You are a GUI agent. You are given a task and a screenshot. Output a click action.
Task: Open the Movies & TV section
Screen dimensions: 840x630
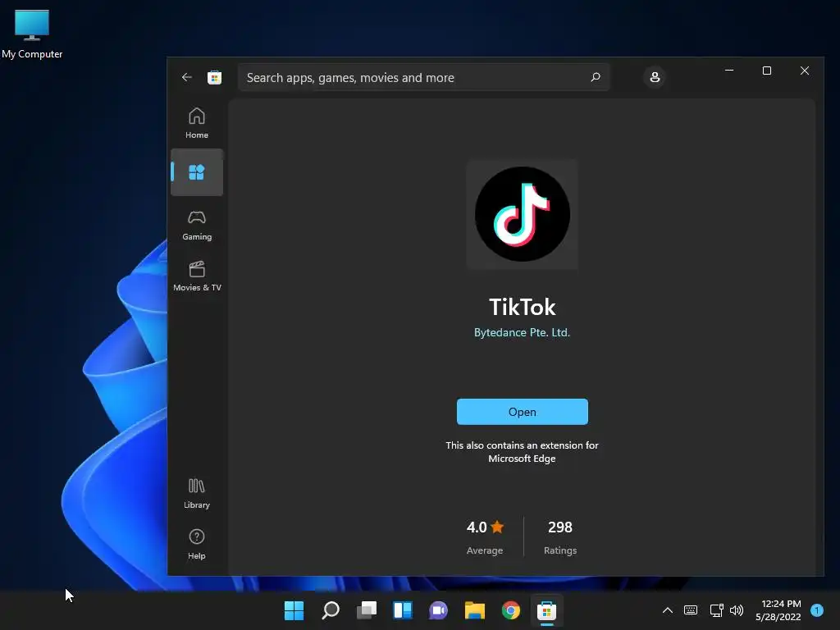pos(197,276)
